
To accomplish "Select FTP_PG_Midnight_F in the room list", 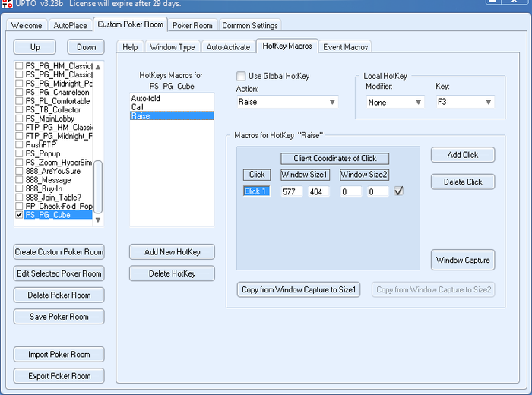I will 59,136.
